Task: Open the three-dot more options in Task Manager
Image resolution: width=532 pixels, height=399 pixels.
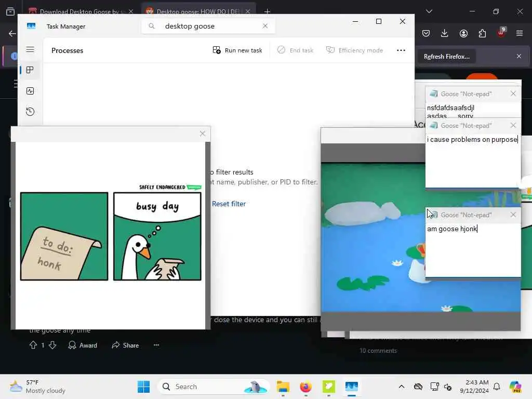Action: (x=401, y=50)
